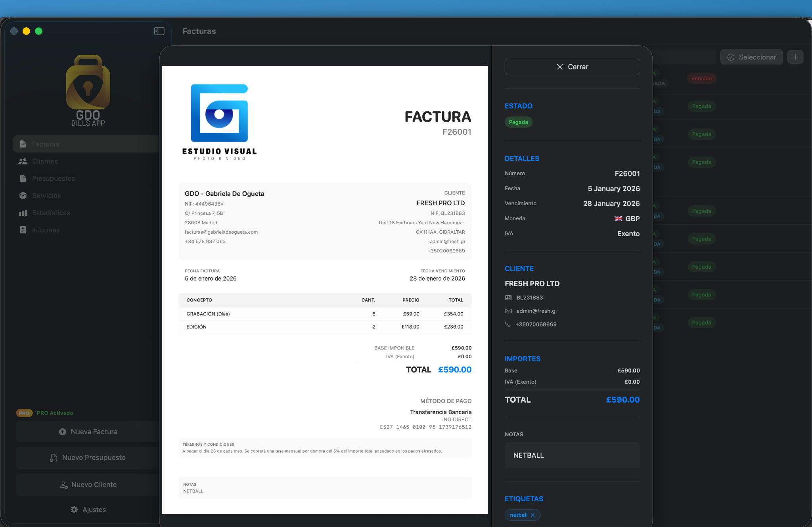Viewport: 812px width, 527px height.
Task: Click the IVA value Exento
Action: coord(628,234)
